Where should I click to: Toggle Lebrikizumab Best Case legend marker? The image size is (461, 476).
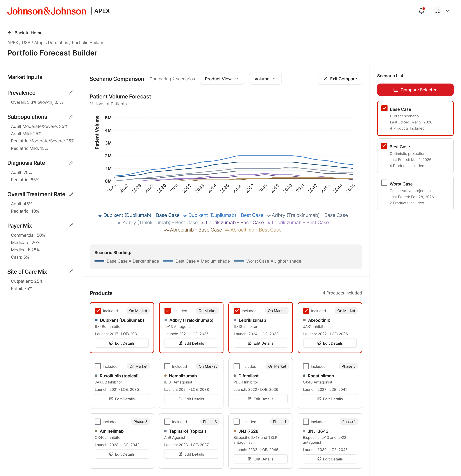[x=268, y=223]
